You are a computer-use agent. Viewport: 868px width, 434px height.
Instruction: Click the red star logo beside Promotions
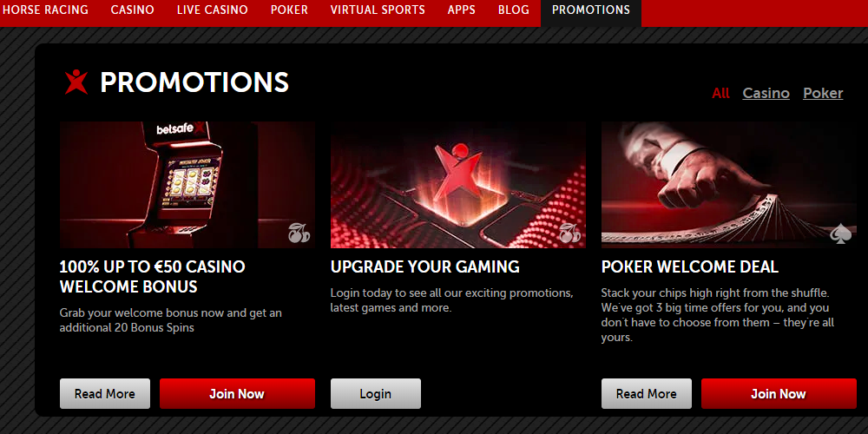coord(76,82)
